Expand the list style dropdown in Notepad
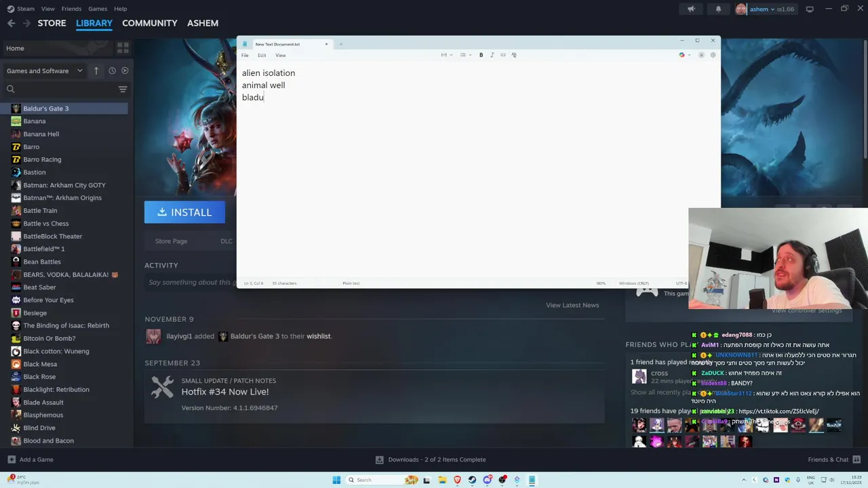The height and width of the screenshot is (488, 868). tap(466, 55)
